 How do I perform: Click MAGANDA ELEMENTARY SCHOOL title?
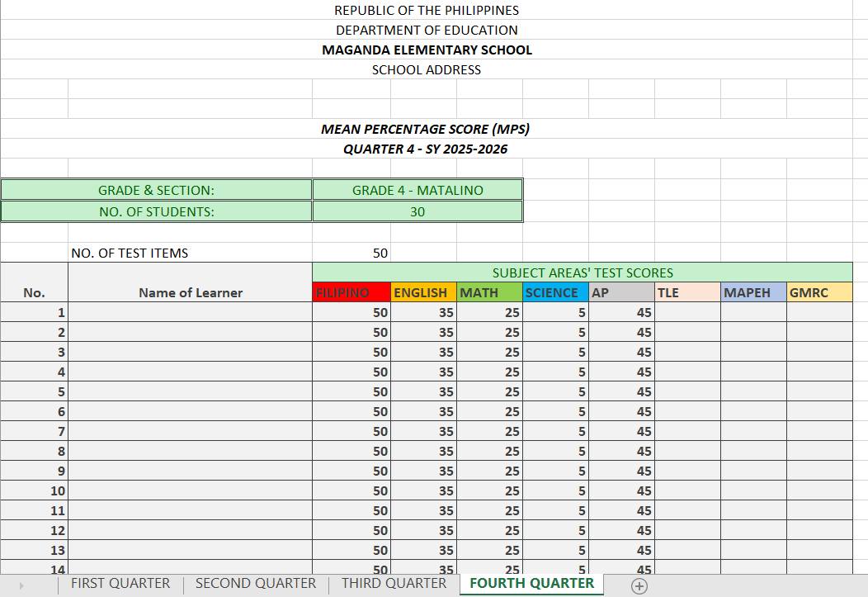[427, 50]
